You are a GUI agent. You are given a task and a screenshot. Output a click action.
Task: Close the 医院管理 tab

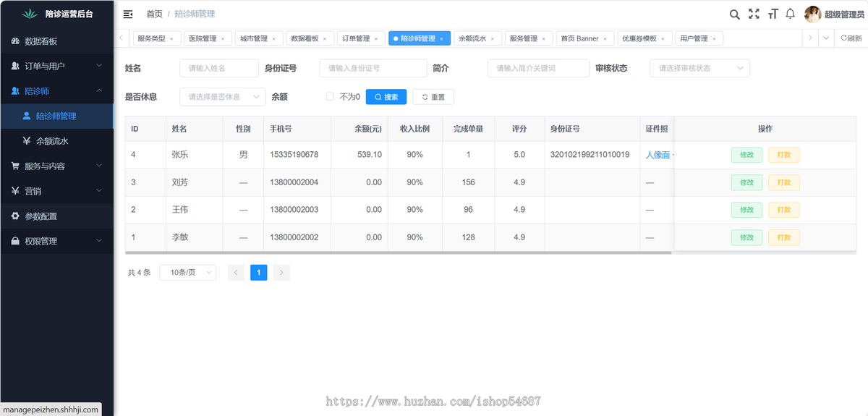coord(223,39)
